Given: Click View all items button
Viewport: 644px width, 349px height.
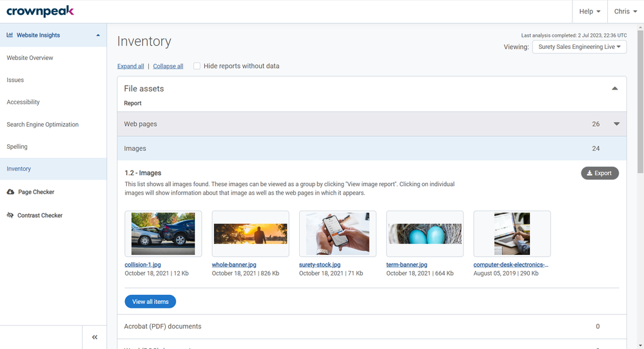Looking at the screenshot, I should (x=150, y=301).
